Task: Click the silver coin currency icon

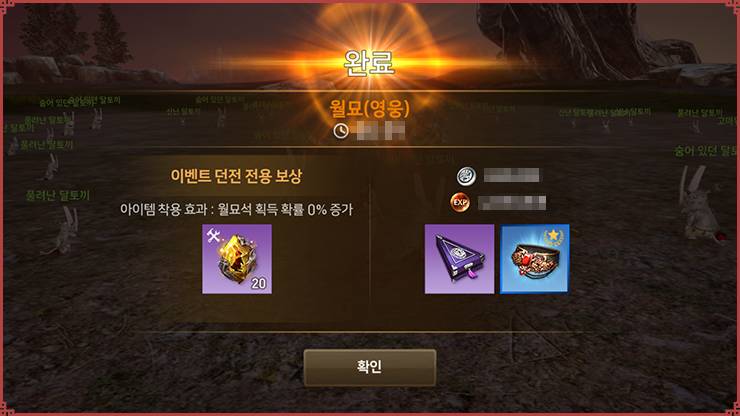Action: [466, 176]
